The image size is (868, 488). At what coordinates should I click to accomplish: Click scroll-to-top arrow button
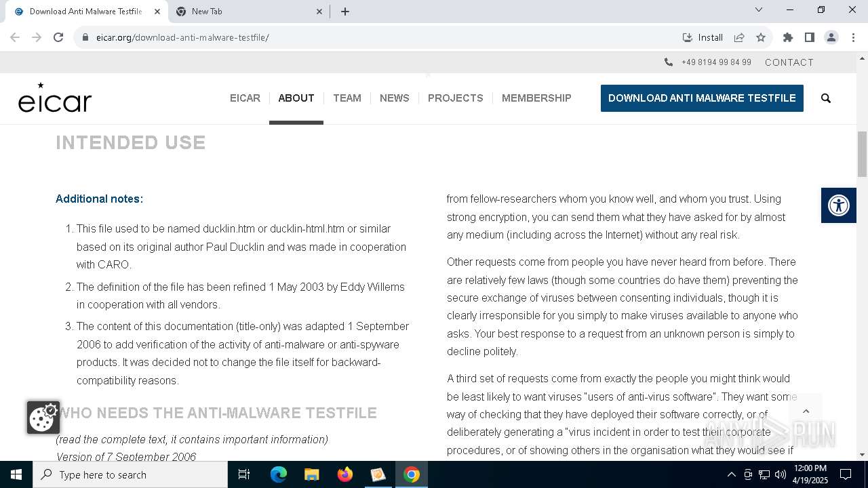pyautogui.click(x=806, y=411)
